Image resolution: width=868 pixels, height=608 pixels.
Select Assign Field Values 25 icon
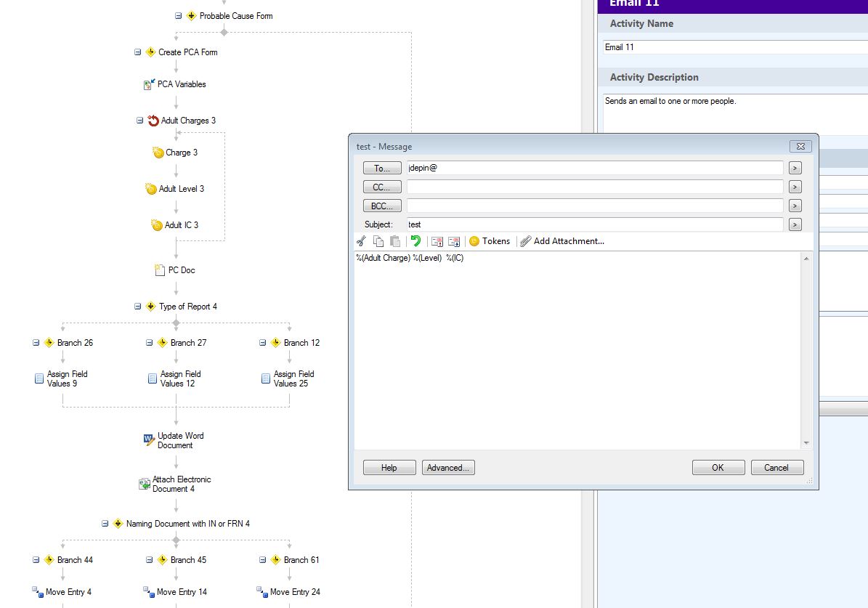point(266,378)
